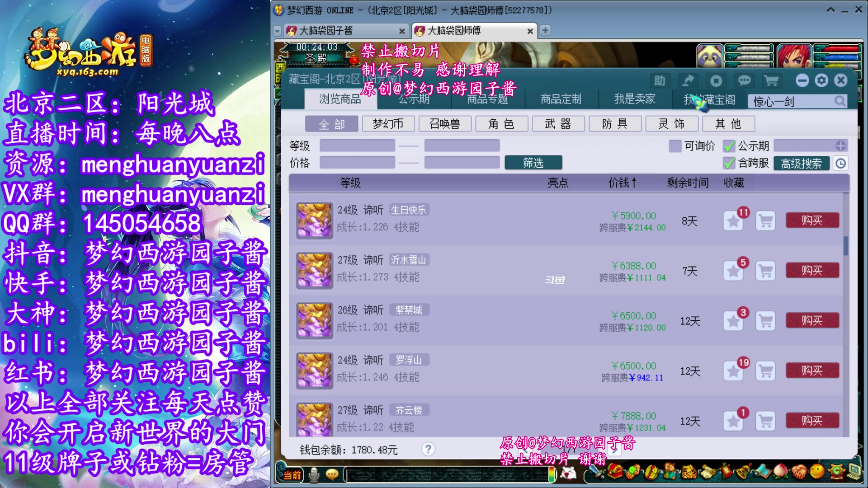
Task: Open the gear settings of 藏宝阁
Action: pyautogui.click(x=821, y=80)
